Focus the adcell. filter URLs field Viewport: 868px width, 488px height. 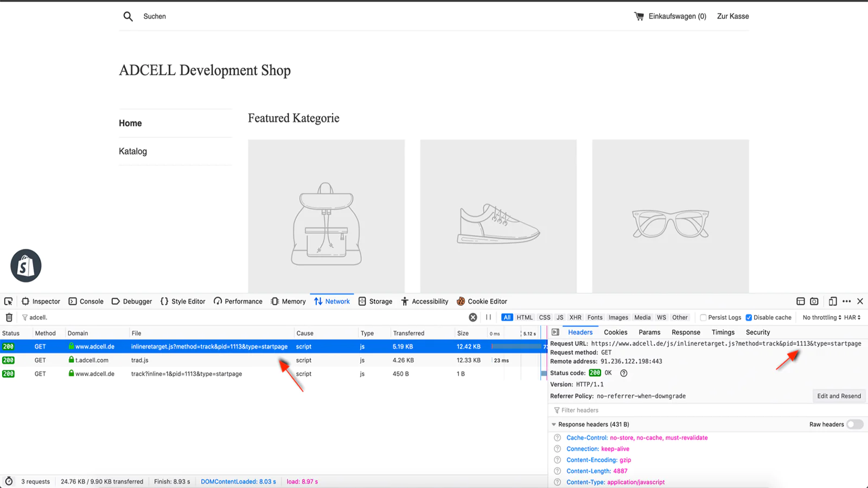[244, 317]
